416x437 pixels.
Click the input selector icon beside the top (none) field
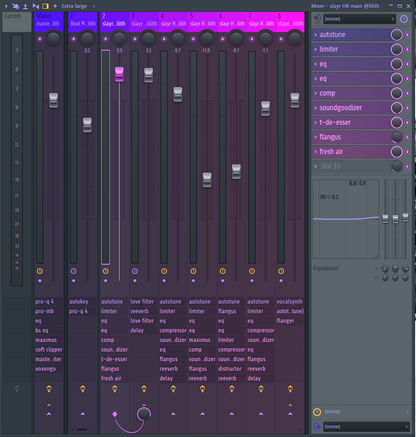[x=317, y=19]
